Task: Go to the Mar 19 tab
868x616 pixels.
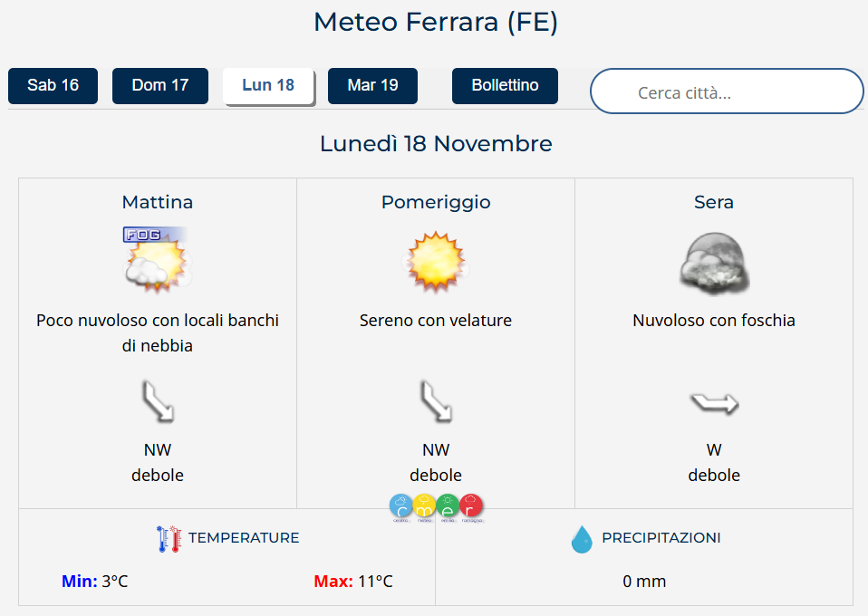Action: [372, 86]
